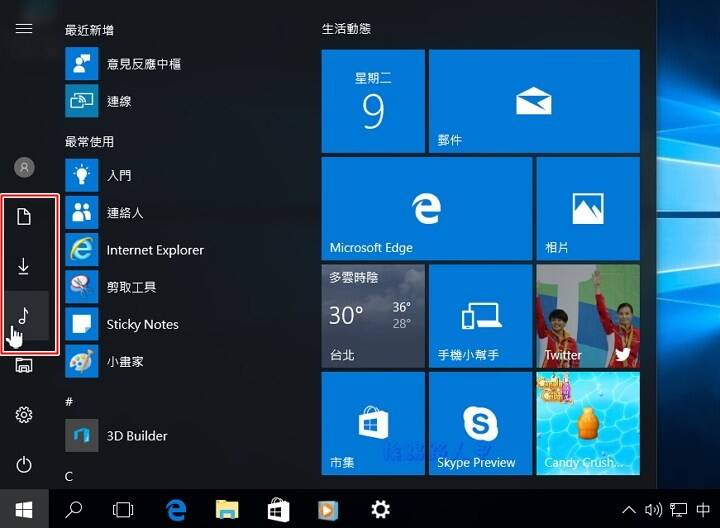720x528 pixels.
Task: Open the Documents folder shortcut icon
Action: coord(24,216)
